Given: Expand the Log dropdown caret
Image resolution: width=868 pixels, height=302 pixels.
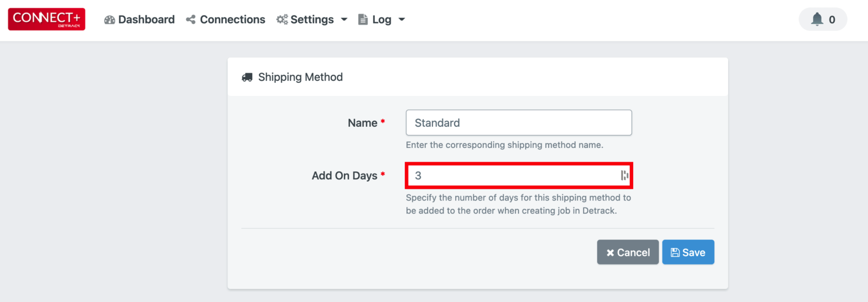Looking at the screenshot, I should 401,20.
